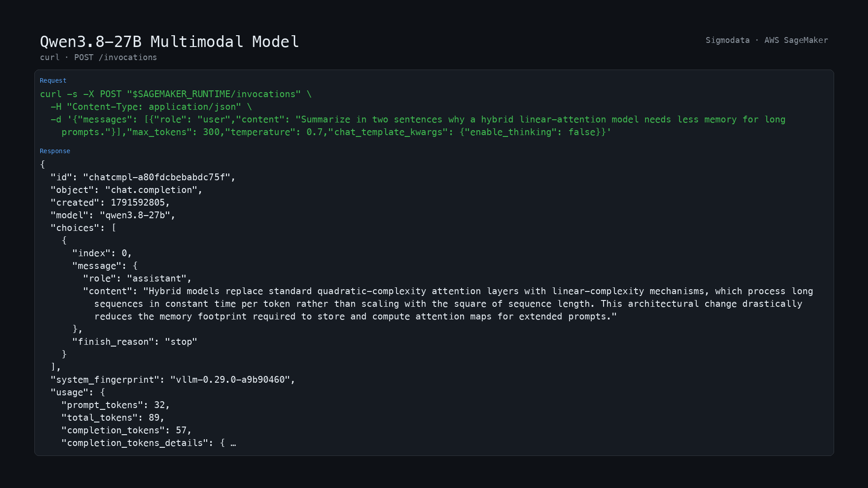Image resolution: width=868 pixels, height=488 pixels.
Task: Expand the completion_tokens_details ellipsis
Action: [x=233, y=443]
